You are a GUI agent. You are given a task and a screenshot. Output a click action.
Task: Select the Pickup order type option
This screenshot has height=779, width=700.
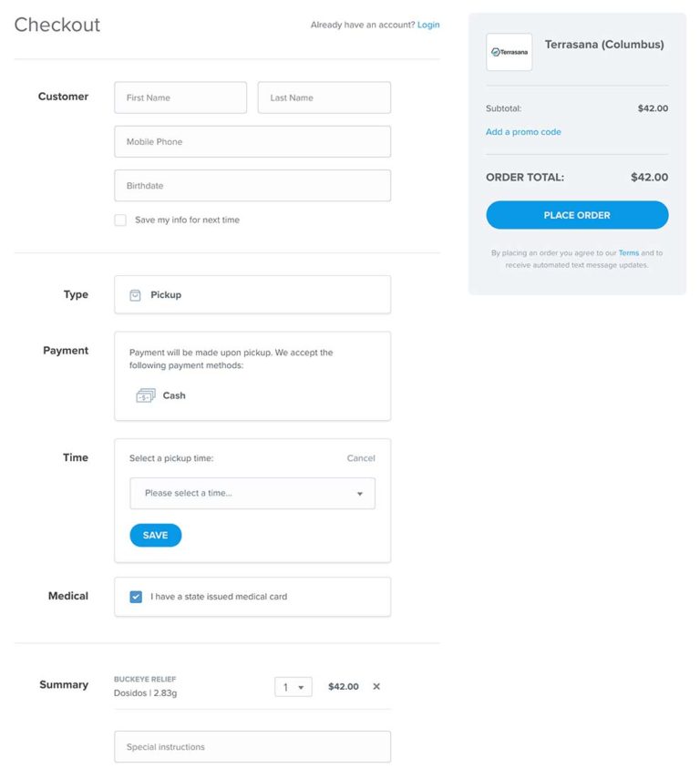(252, 295)
